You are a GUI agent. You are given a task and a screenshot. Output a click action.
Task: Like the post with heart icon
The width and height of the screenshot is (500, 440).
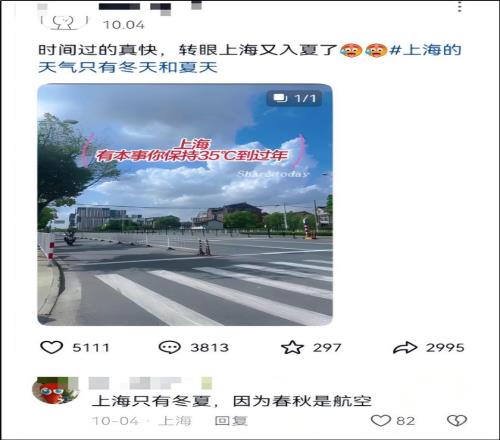[x=51, y=347]
